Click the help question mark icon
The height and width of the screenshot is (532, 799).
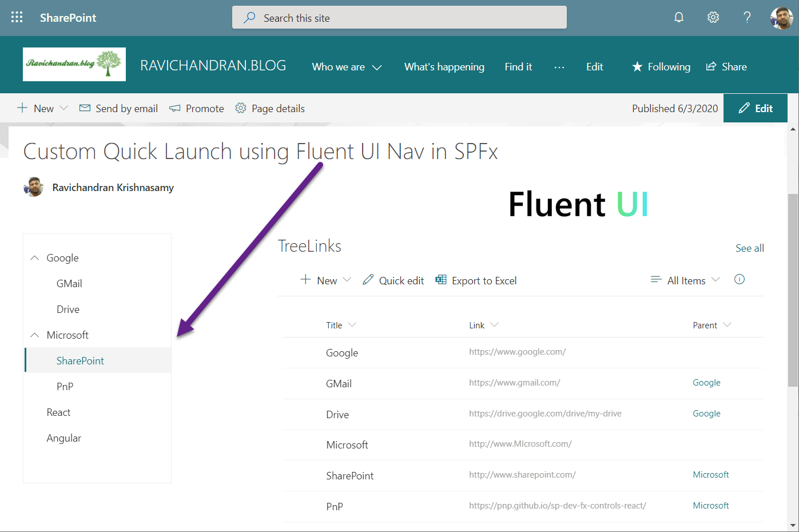click(747, 17)
